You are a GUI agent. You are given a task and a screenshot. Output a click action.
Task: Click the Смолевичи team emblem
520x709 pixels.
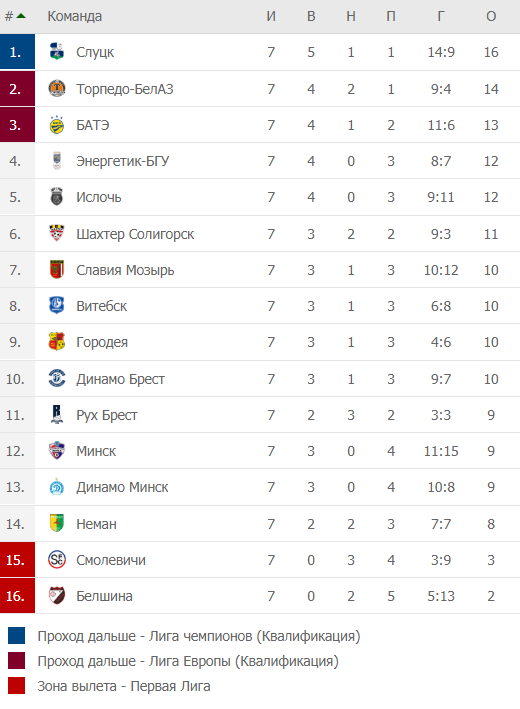pyautogui.click(x=57, y=560)
